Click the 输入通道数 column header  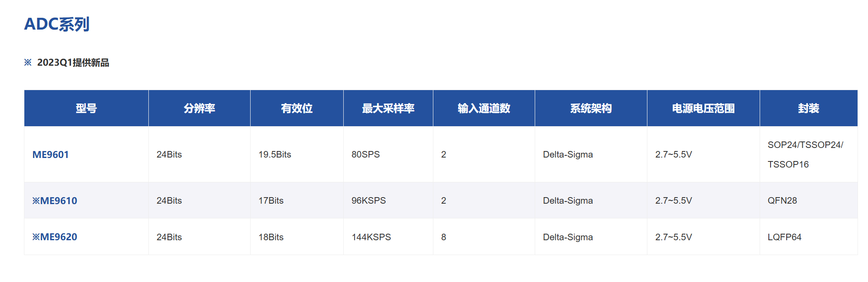click(x=484, y=108)
